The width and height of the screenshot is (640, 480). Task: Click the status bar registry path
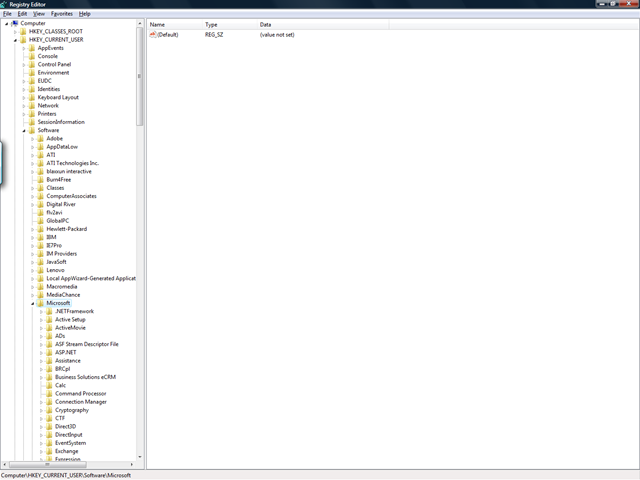(x=66, y=475)
